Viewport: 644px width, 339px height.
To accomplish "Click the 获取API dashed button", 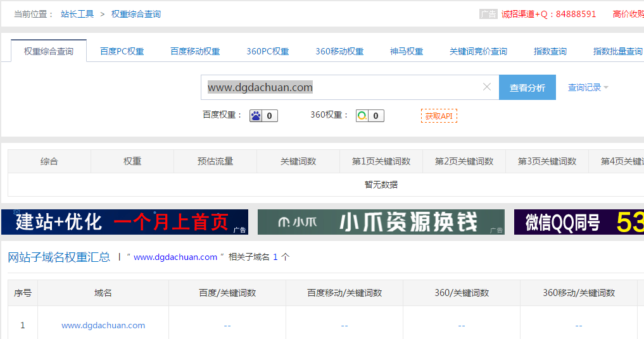I will tap(439, 116).
